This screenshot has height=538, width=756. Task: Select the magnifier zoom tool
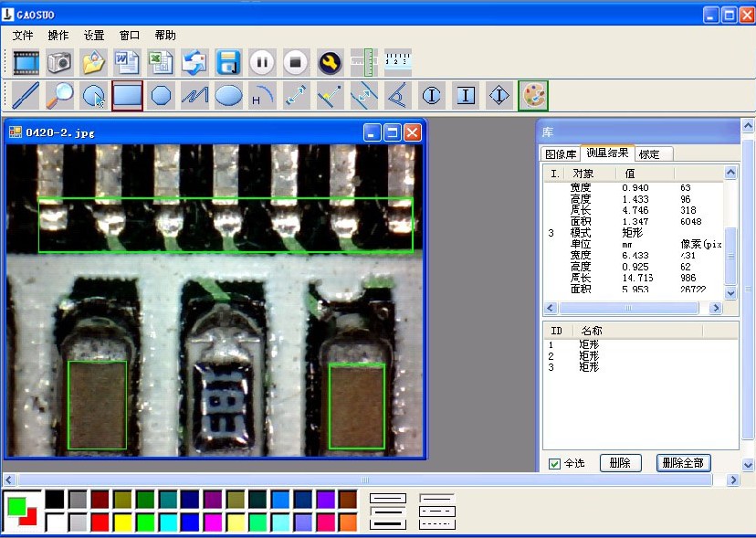coord(59,96)
